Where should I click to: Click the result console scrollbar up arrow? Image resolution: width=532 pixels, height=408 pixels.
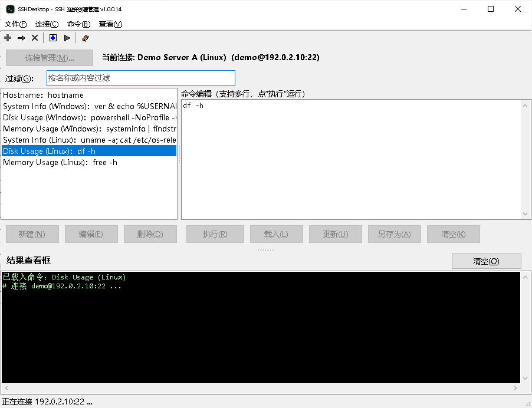(x=525, y=277)
